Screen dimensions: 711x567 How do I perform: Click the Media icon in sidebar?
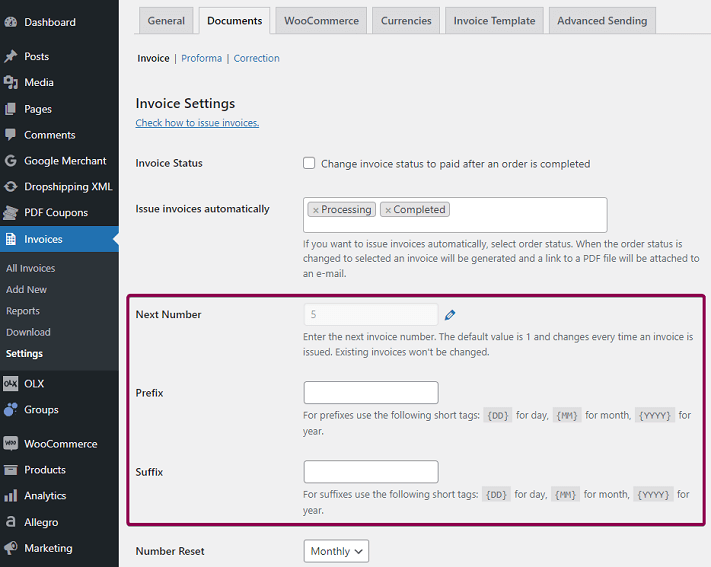[x=11, y=83]
